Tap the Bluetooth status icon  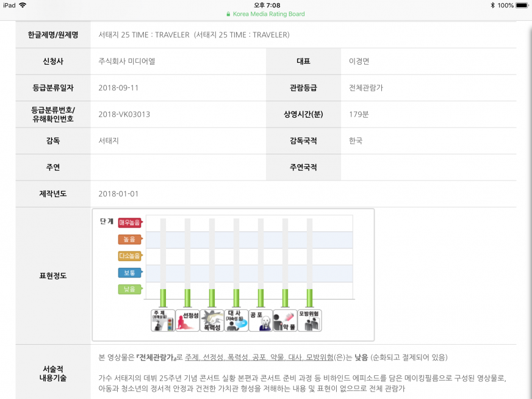tap(492, 5)
